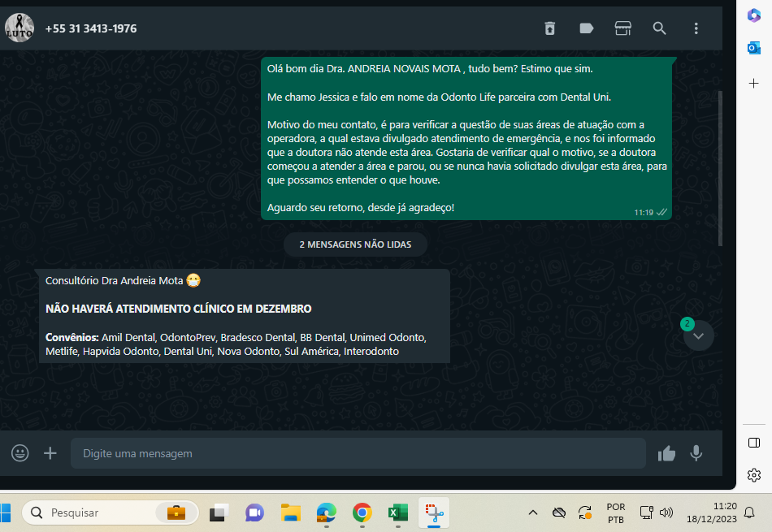Click the taskbar Pesquisar search box
Image resolution: width=772 pixels, height=532 pixels.
click(x=111, y=513)
